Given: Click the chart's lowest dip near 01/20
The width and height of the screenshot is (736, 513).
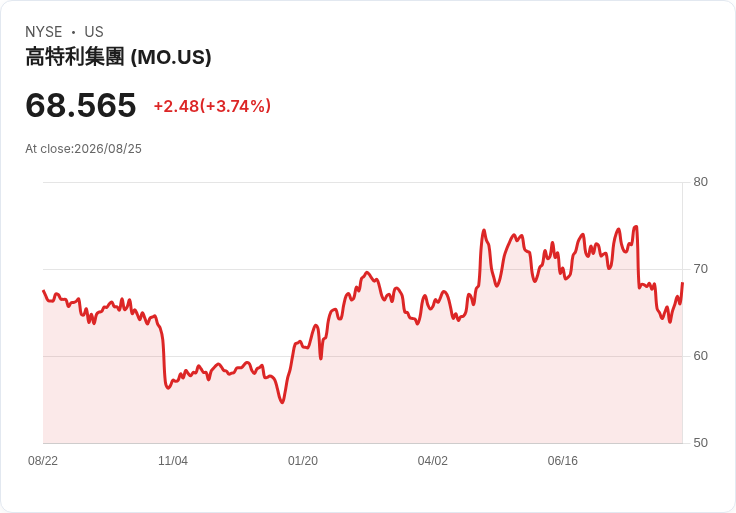Looking at the screenshot, I should pyautogui.click(x=282, y=402).
